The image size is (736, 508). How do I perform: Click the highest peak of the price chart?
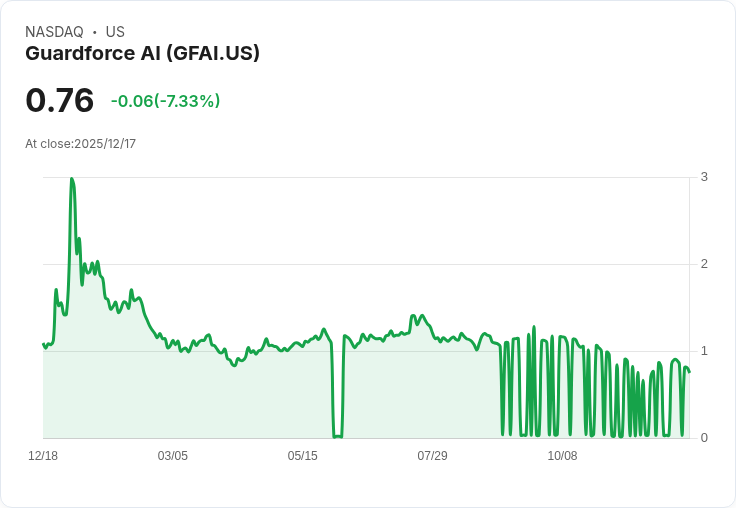tap(71, 179)
